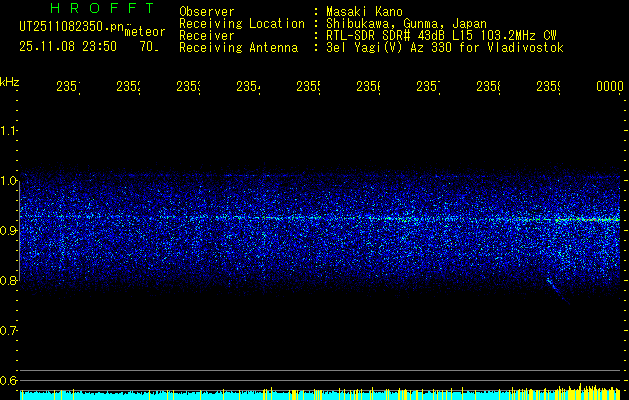Click the 'meteor' label
The width and height of the screenshot is (629, 400).
pyautogui.click(x=145, y=32)
